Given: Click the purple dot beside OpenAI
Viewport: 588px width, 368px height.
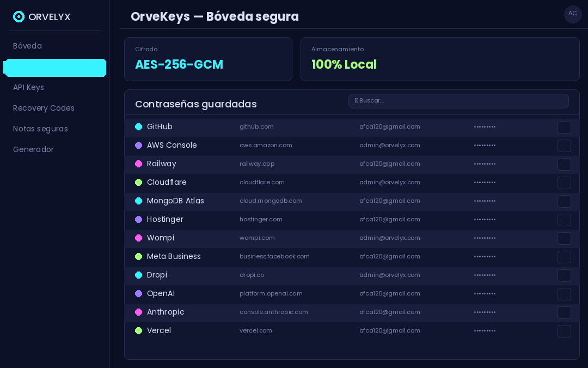Looking at the screenshot, I should coord(138,294).
